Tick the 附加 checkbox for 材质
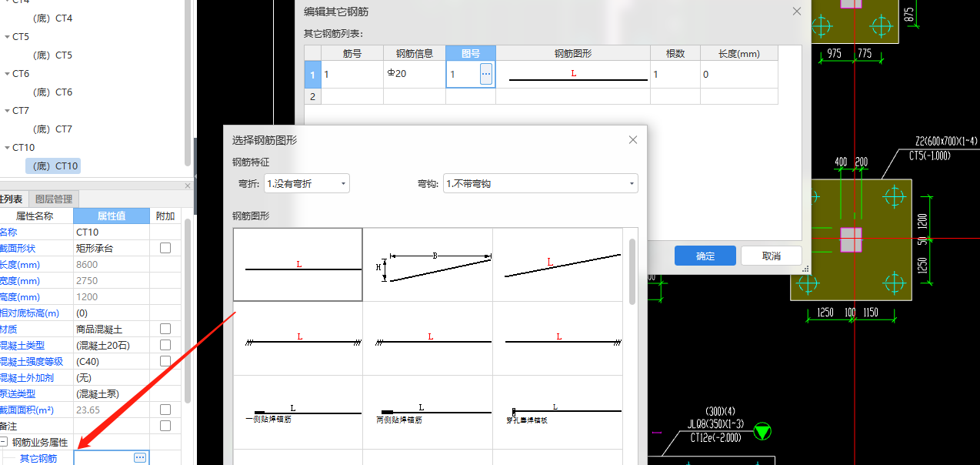980x465 pixels. (x=165, y=329)
